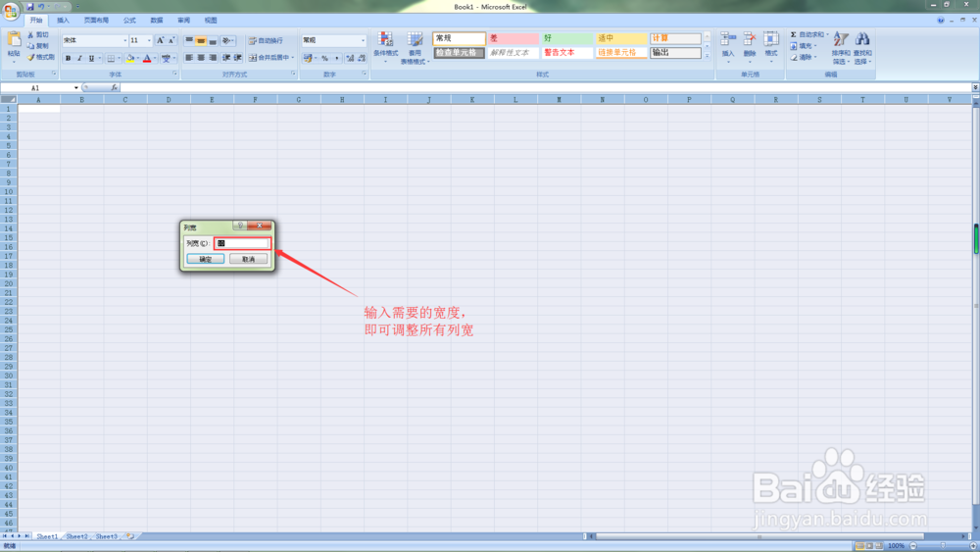Toggle top vertical alignment
Viewport: 980px width, 552px height.
[189, 40]
